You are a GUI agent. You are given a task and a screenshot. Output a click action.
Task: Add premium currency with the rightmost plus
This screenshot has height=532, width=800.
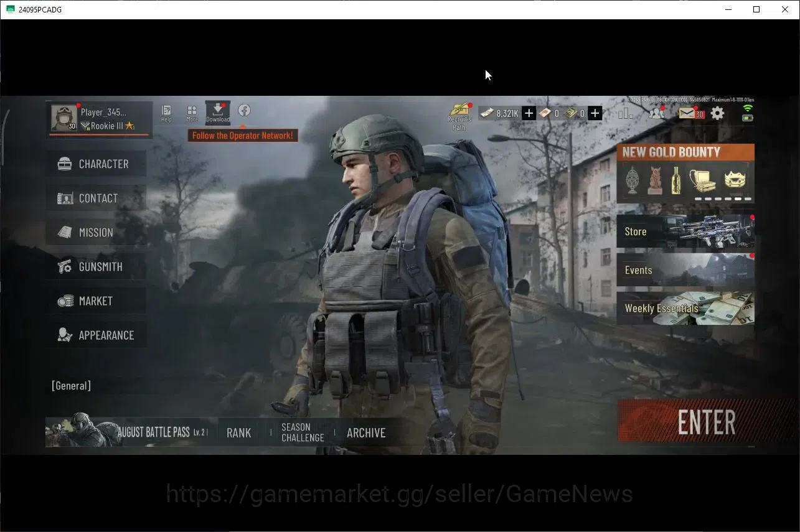click(x=595, y=113)
